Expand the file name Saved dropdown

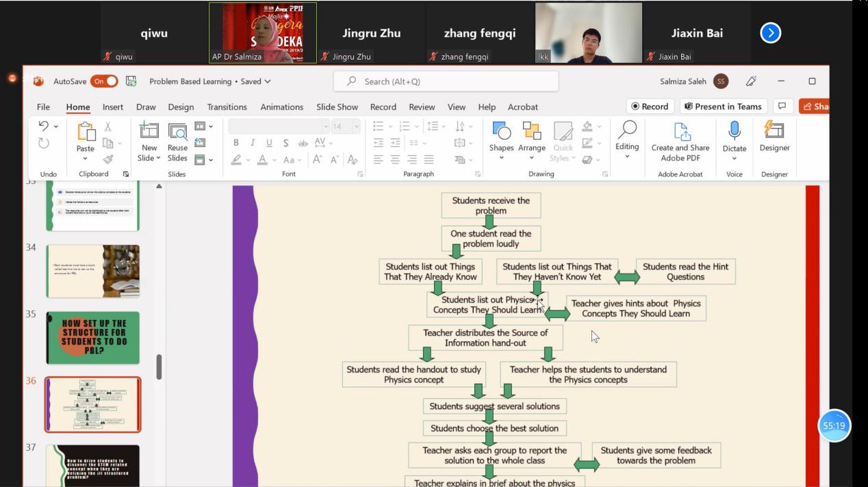pyautogui.click(x=267, y=81)
